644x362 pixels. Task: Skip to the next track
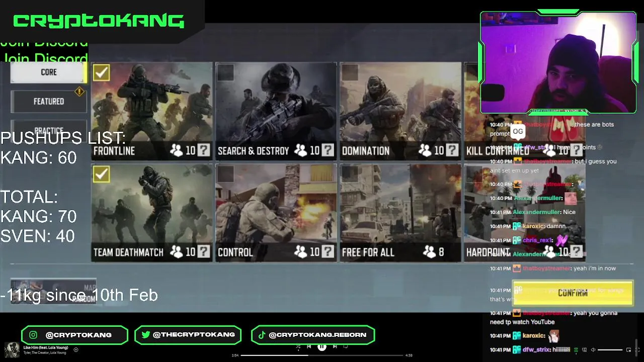pyautogui.click(x=335, y=346)
